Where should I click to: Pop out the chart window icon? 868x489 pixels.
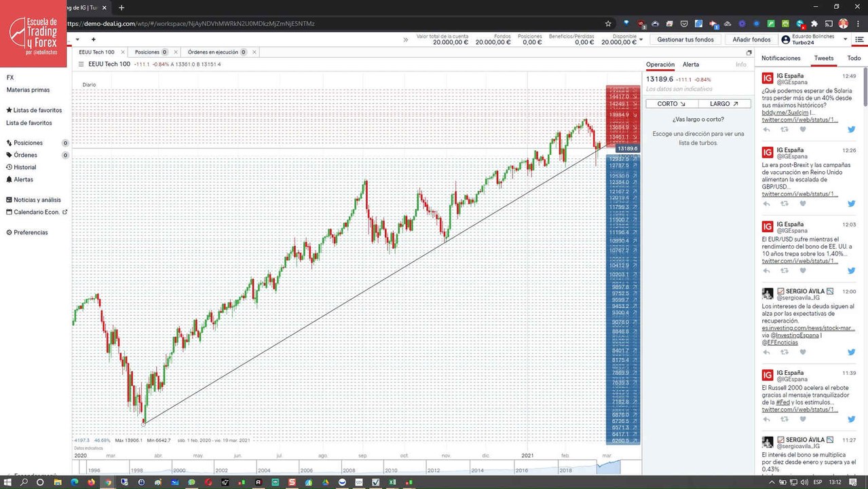(x=749, y=52)
